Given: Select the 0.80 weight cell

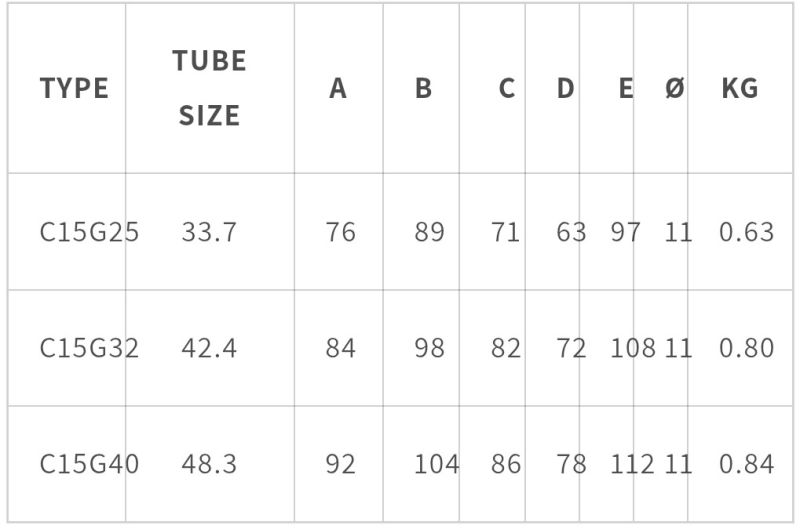Looking at the screenshot, I should pos(746,349).
